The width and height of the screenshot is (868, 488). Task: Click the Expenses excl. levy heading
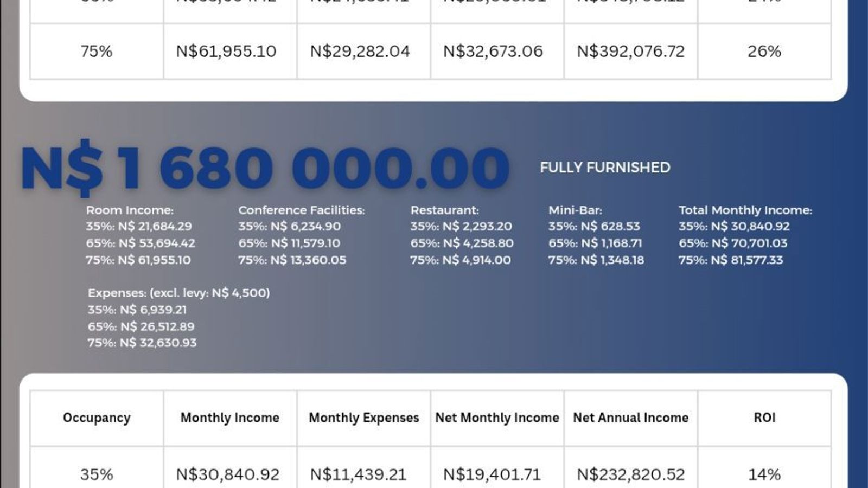178,293
